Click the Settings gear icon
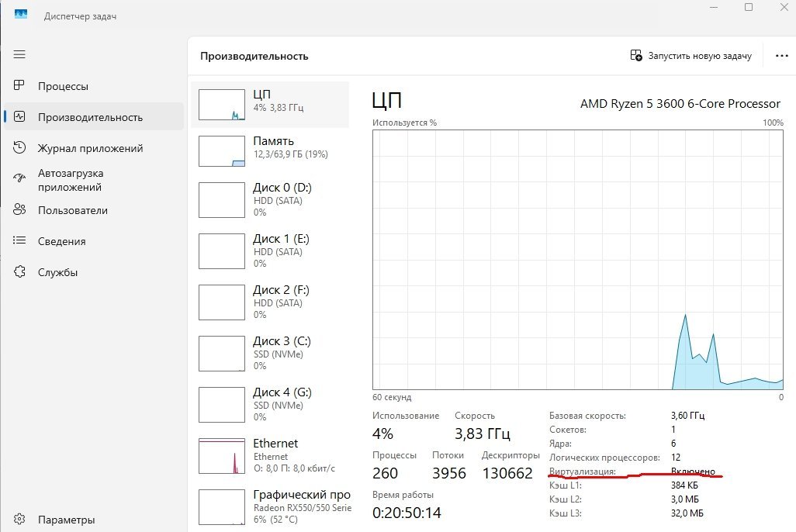The height and width of the screenshot is (532, 796). coord(19,520)
